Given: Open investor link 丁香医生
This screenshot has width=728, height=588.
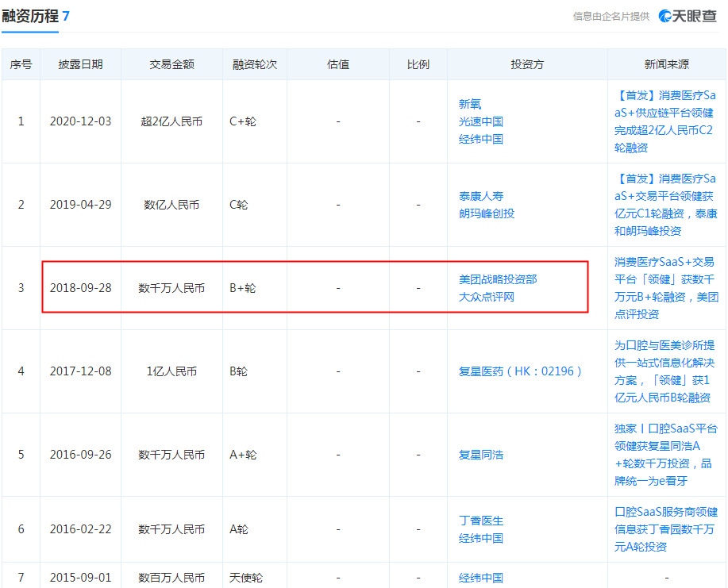Looking at the screenshot, I should click(481, 521).
